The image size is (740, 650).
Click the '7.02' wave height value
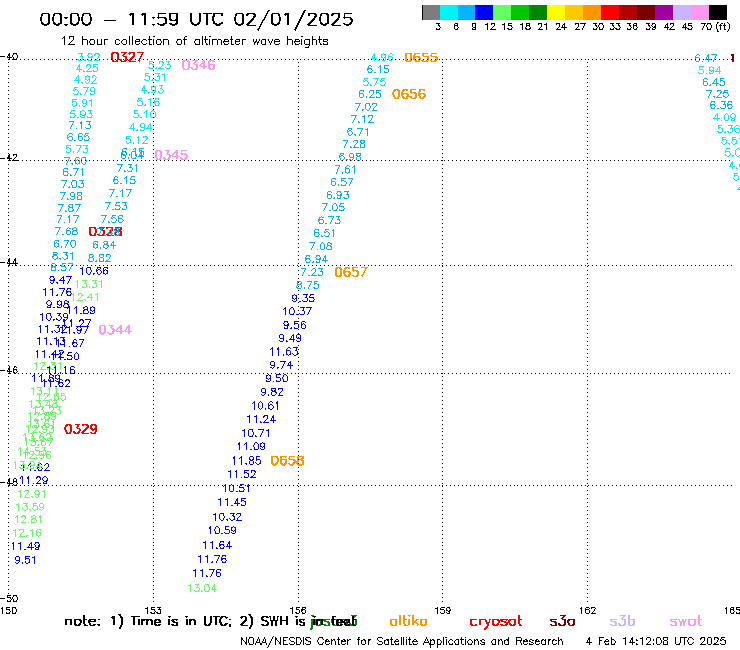pyautogui.click(x=366, y=107)
